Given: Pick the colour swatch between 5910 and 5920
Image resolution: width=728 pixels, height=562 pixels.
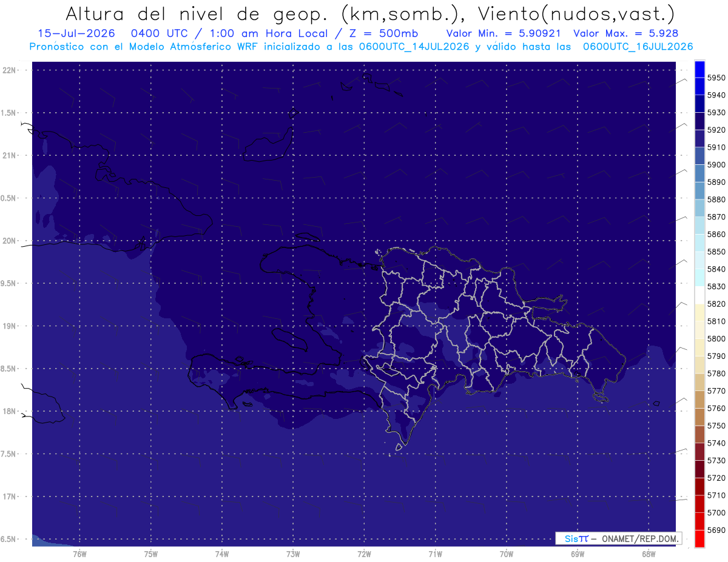Looking at the screenshot, I should coord(699,138).
